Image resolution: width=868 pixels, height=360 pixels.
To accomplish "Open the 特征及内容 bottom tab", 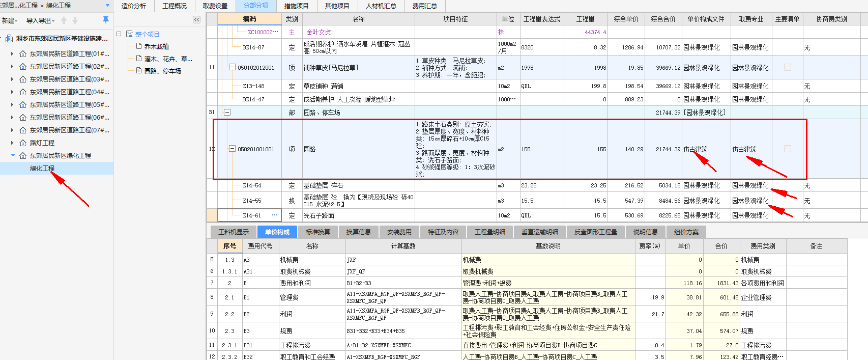I will 443,232.
